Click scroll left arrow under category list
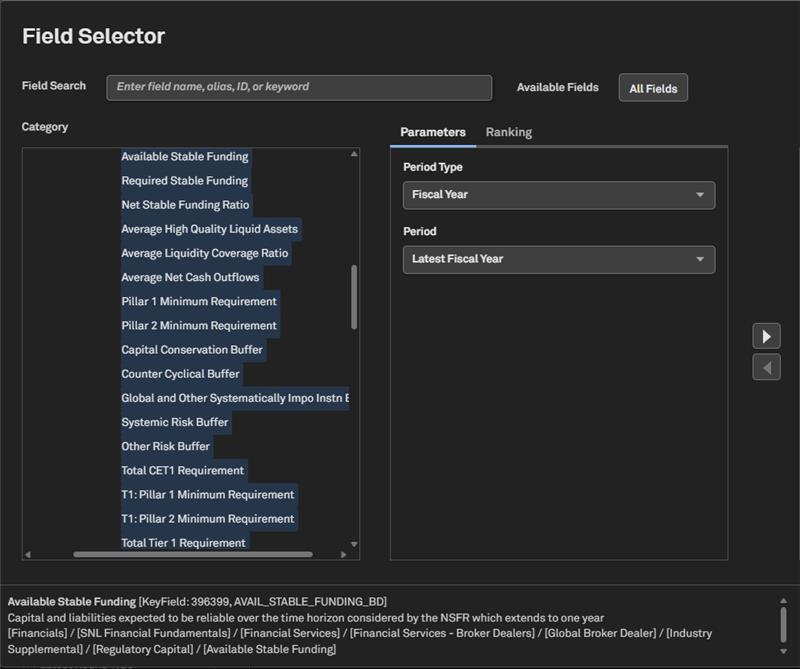 tap(28, 554)
